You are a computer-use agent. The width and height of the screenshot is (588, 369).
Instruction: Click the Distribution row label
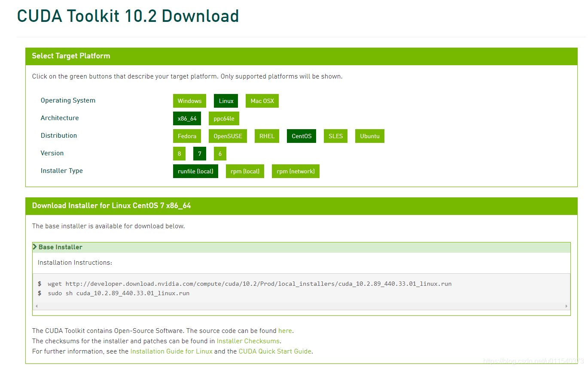59,136
